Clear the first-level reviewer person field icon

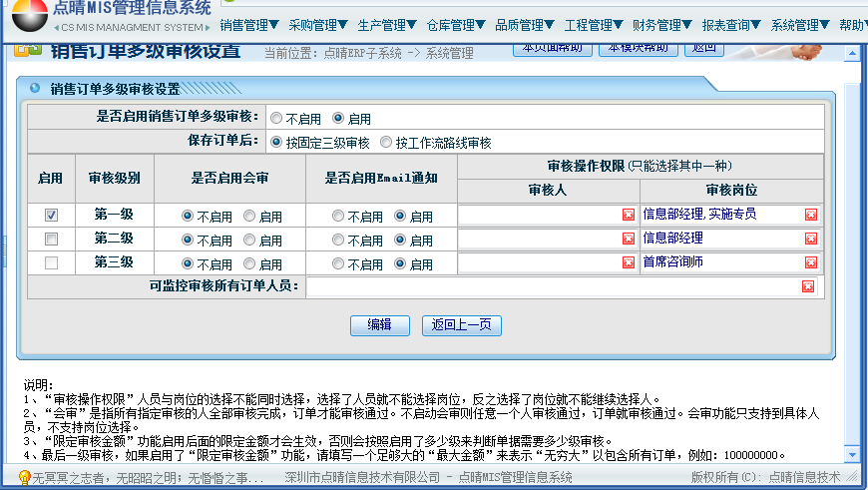(x=628, y=215)
